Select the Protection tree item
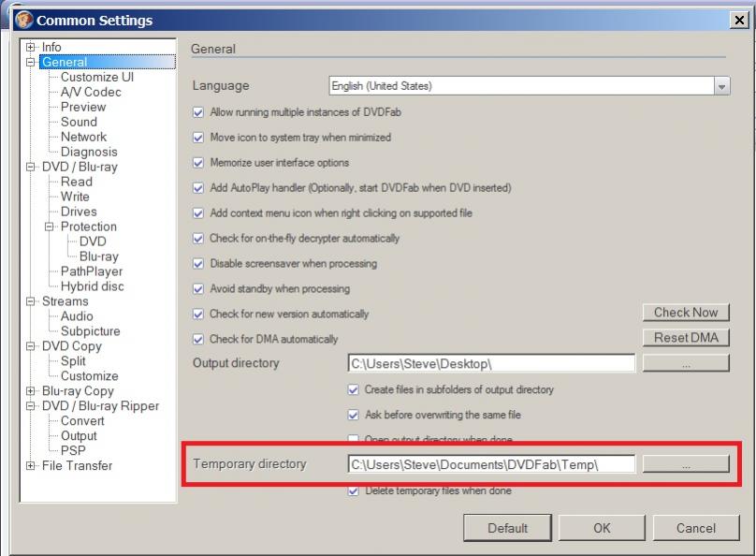This screenshot has width=756, height=556. point(89,227)
